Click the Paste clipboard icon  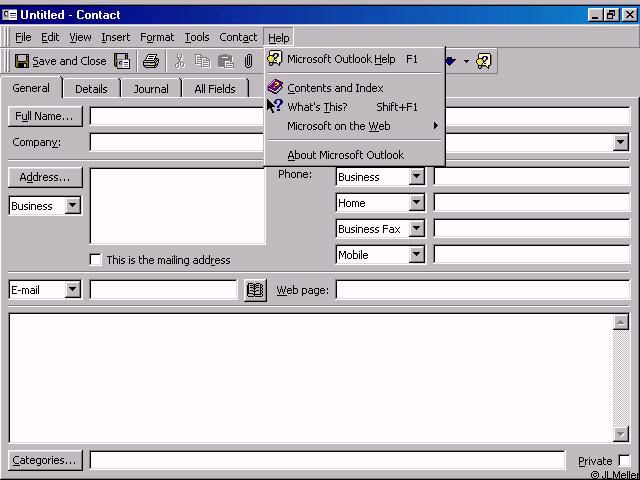pyautogui.click(x=225, y=61)
